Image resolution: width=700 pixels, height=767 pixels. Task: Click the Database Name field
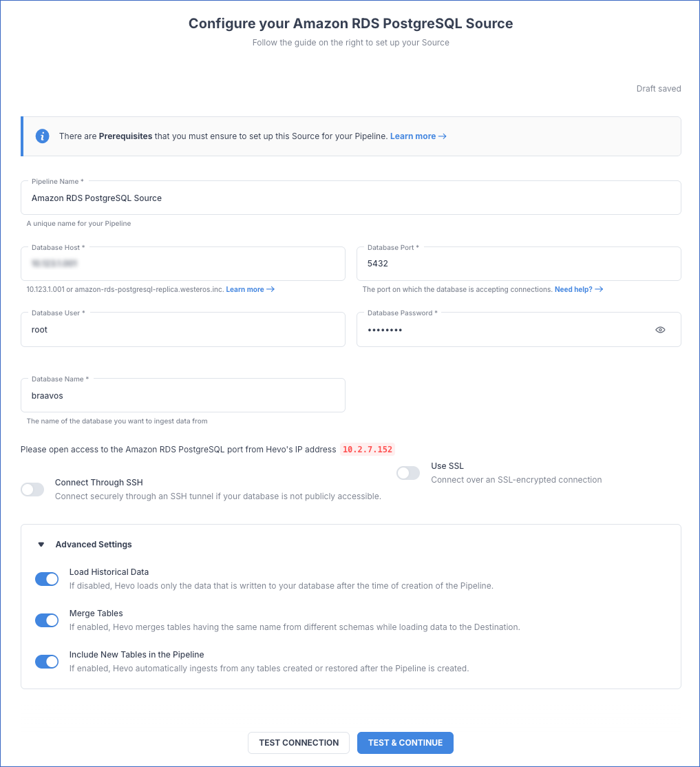[183, 395]
